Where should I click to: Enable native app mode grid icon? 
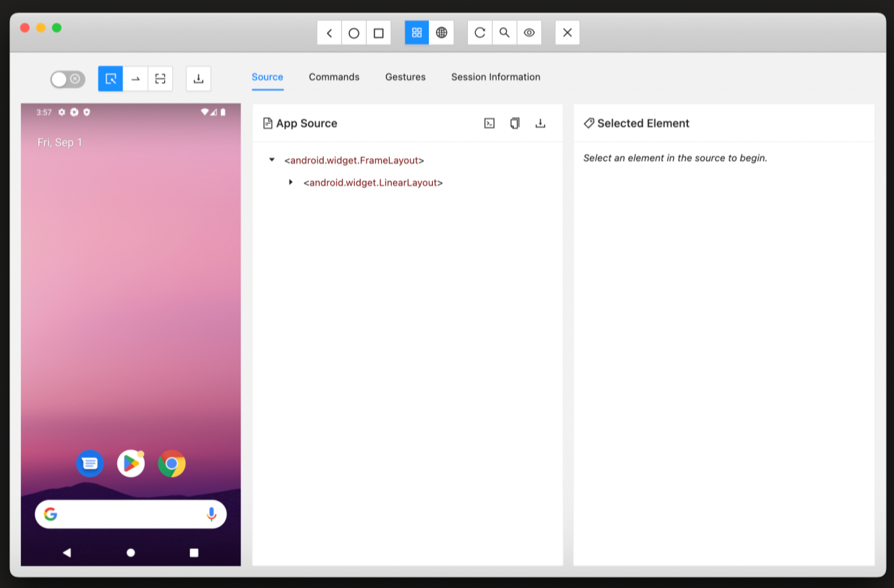[416, 32]
